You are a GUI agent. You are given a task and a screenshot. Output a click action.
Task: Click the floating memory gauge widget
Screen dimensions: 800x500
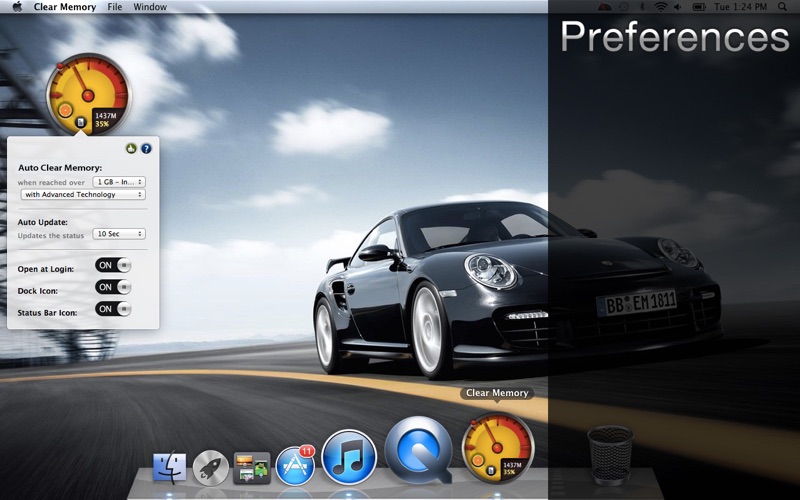pyautogui.click(x=88, y=94)
